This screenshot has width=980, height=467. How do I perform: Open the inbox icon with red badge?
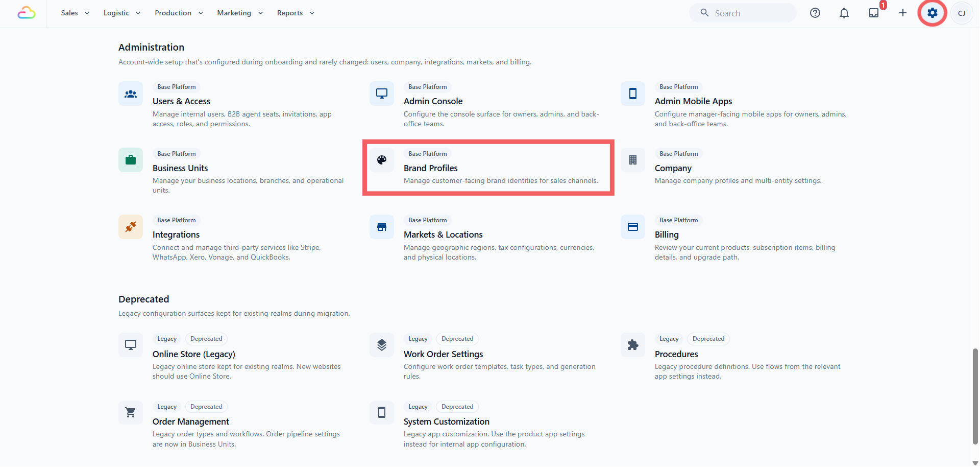[874, 13]
